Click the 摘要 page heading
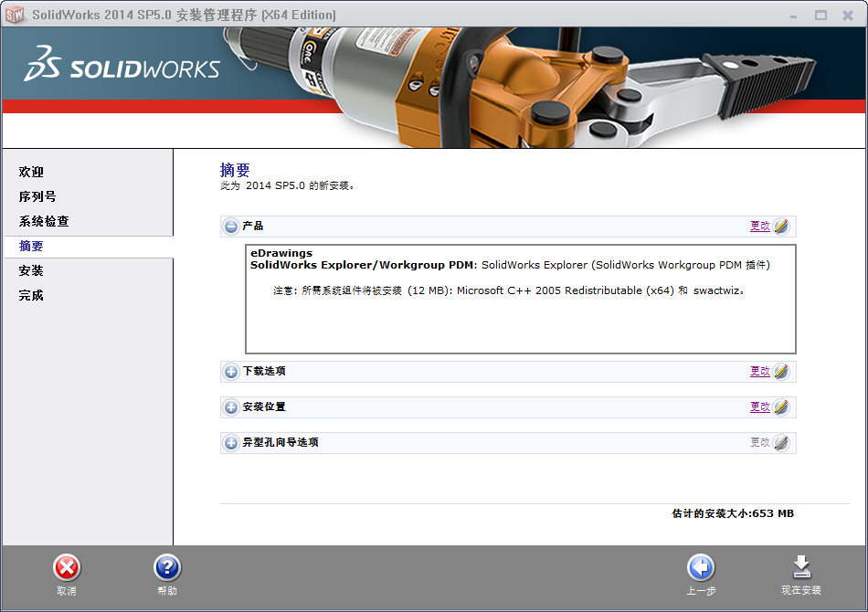Screen dimensions: 868x612 point(235,170)
